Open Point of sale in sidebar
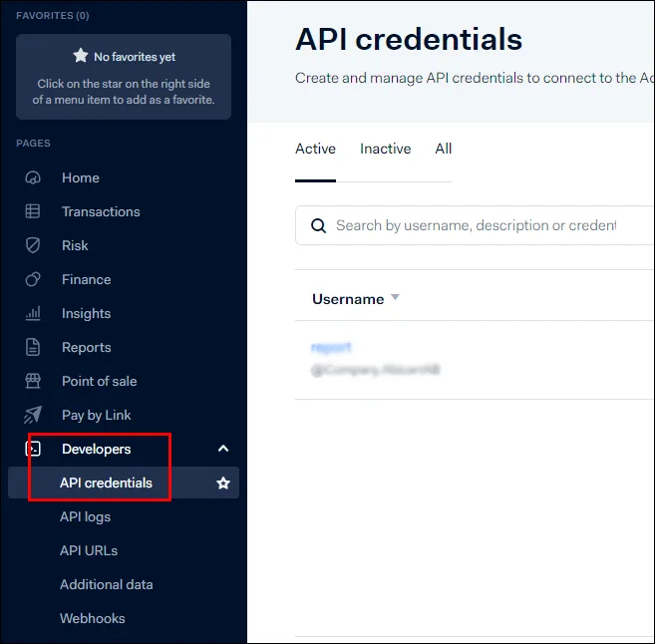Image resolution: width=655 pixels, height=644 pixels. [100, 381]
